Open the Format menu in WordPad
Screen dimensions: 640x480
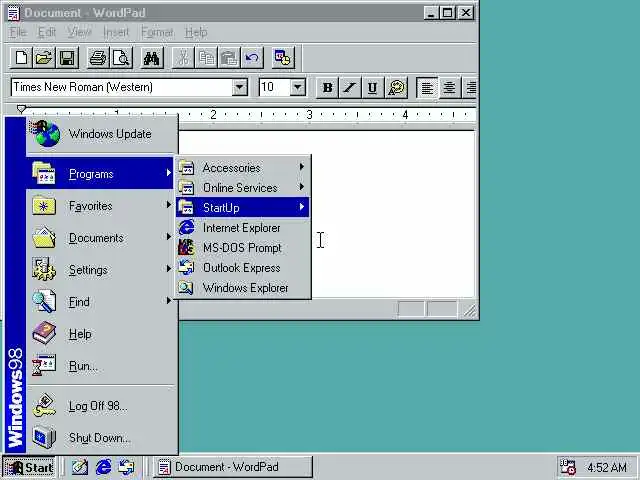click(x=157, y=32)
